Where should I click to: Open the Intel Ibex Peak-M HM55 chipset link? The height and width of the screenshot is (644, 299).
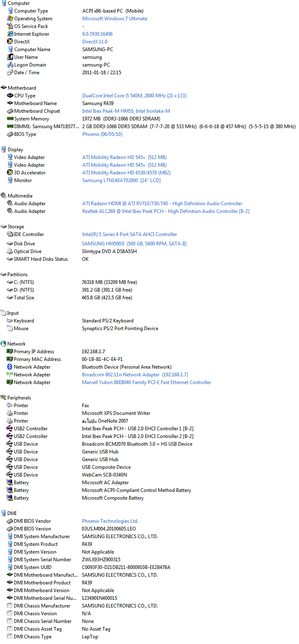click(126, 111)
